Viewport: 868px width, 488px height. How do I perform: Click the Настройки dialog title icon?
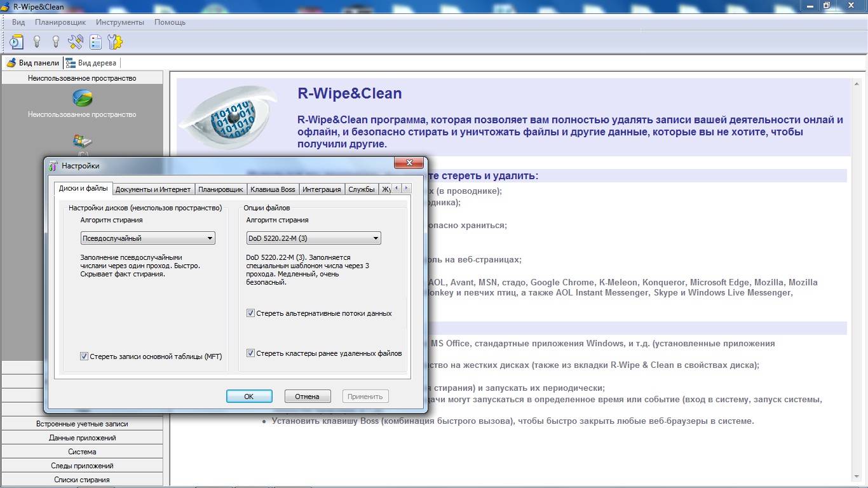(53, 166)
